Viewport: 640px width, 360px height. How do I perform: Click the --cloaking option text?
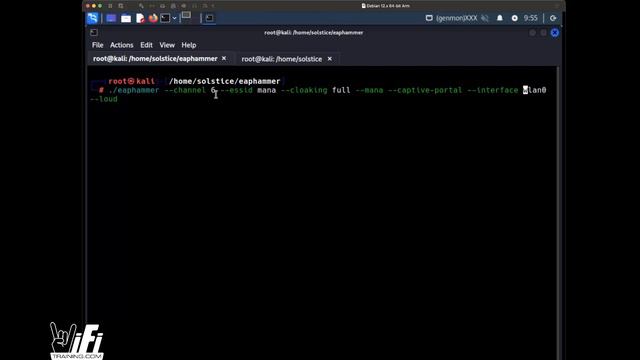click(x=304, y=90)
